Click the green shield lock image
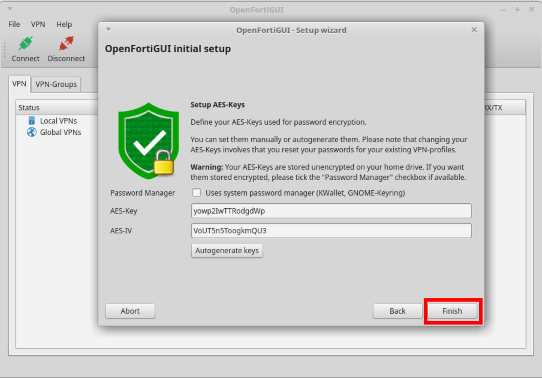 (149, 141)
